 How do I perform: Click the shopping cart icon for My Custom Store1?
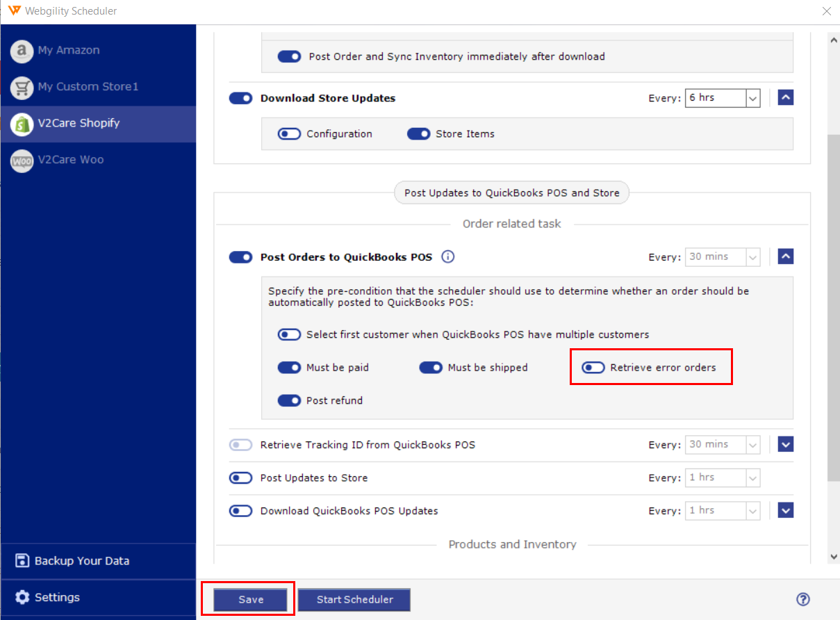tap(22, 87)
